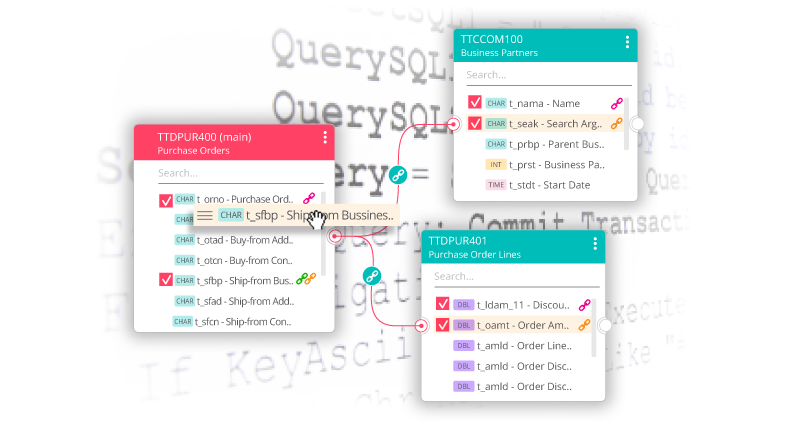This screenshot has height=421, width=799.
Task: Click the input connector node on t_oamt row
Action: pyautogui.click(x=421, y=325)
